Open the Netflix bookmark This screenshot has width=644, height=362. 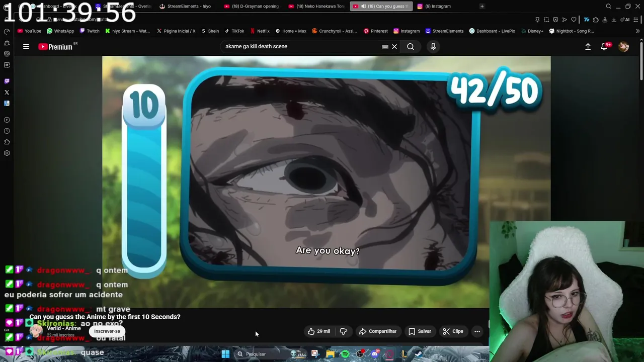260,31
